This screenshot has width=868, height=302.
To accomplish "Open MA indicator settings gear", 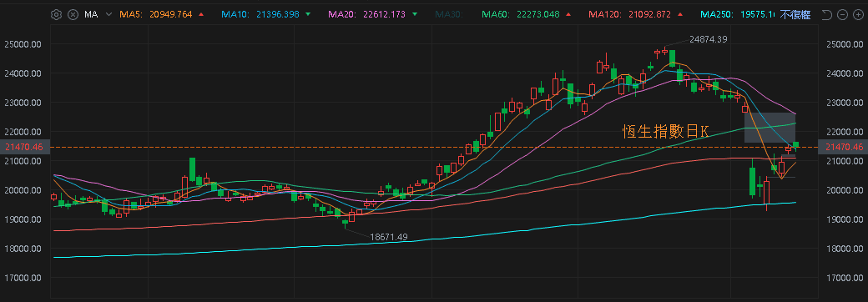I will click(x=56, y=15).
